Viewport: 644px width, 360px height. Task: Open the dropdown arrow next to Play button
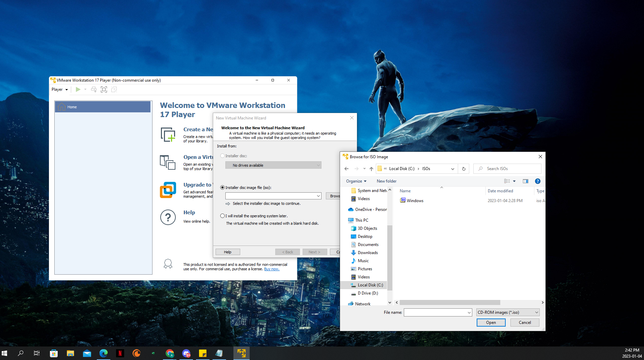(x=85, y=89)
